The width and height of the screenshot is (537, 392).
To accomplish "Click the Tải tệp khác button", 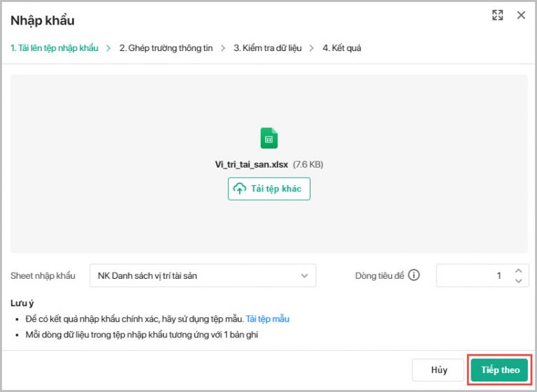I will click(x=269, y=189).
